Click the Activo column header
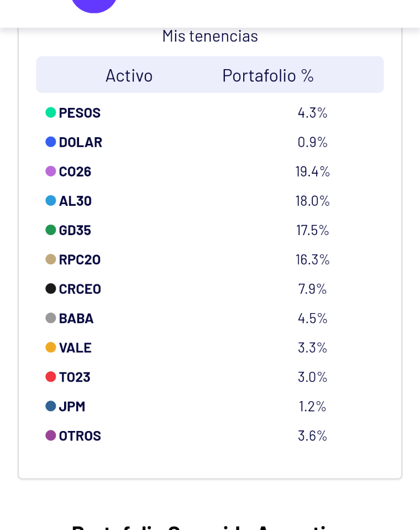This screenshot has width=420, height=530. click(x=129, y=75)
